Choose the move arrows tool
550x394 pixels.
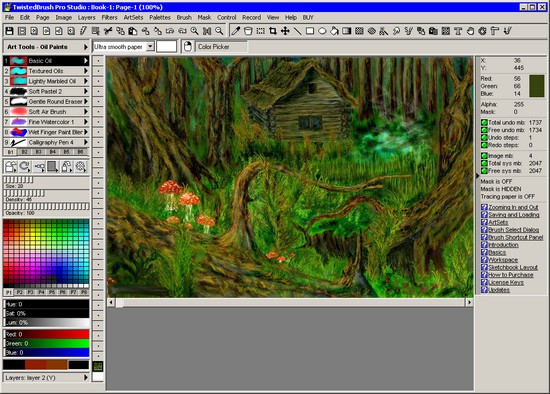285,31
